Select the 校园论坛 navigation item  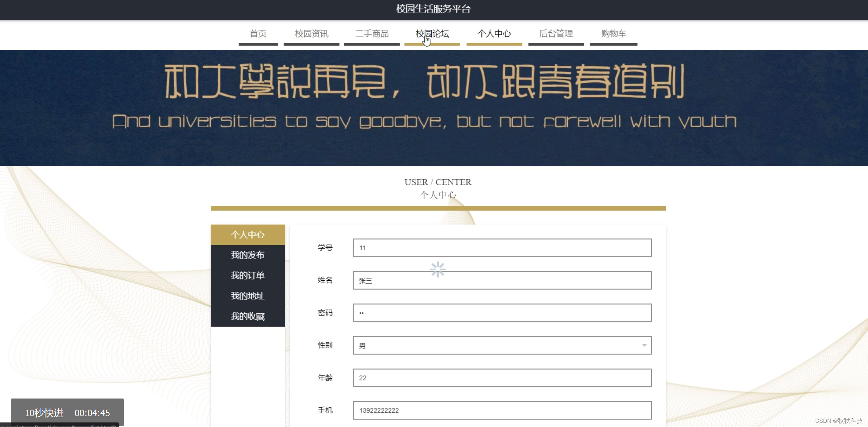[x=432, y=34]
